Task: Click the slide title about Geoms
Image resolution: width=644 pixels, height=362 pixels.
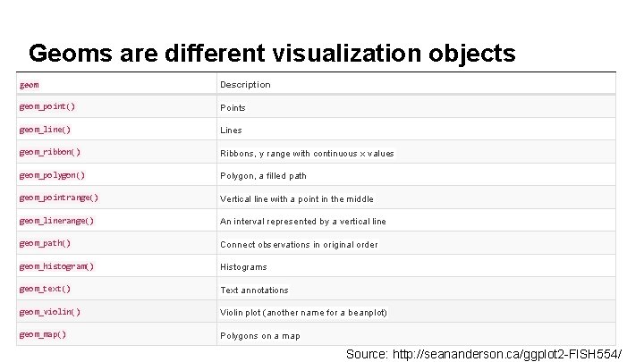Action: point(272,54)
